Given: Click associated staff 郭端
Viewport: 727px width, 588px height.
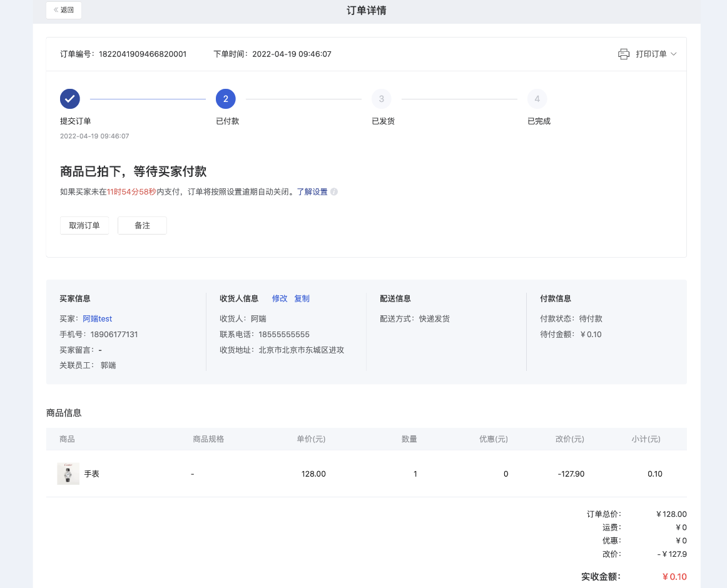Looking at the screenshot, I should [108, 365].
